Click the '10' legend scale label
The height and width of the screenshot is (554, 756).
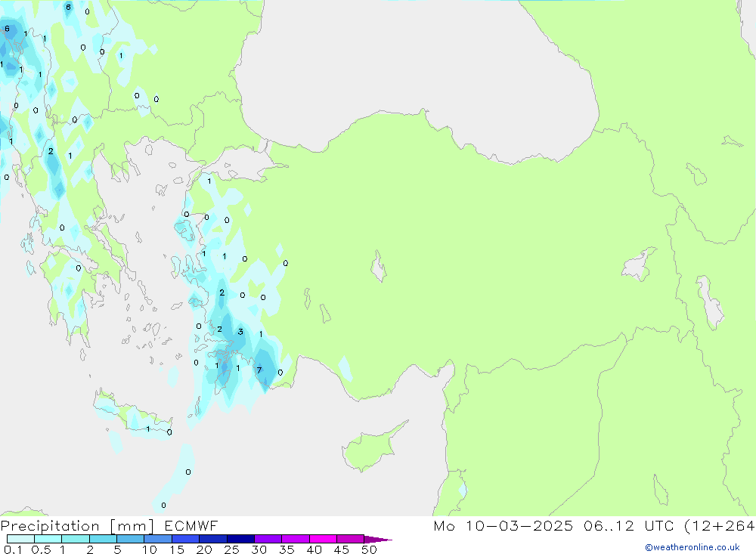tap(150, 549)
